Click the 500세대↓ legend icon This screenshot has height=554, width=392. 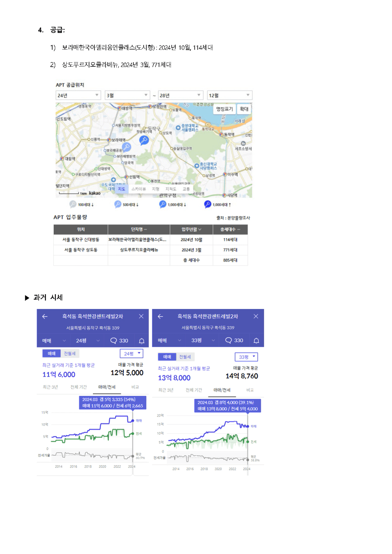coord(118,204)
